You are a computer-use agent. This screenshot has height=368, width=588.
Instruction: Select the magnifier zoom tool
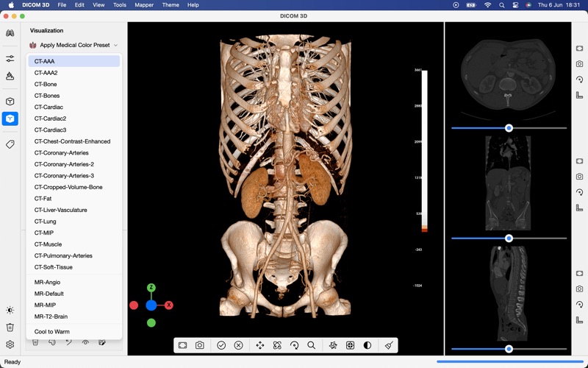click(311, 345)
